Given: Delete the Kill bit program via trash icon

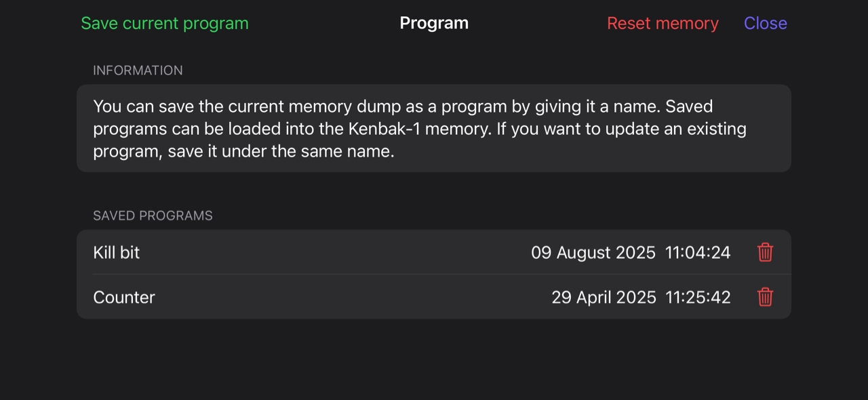Looking at the screenshot, I should coord(765,252).
